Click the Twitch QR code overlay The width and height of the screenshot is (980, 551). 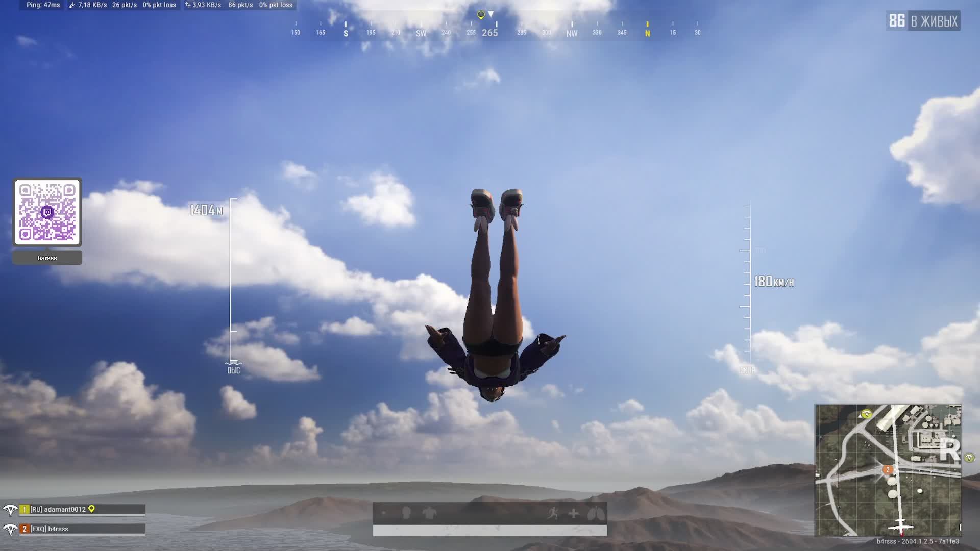coord(47,212)
